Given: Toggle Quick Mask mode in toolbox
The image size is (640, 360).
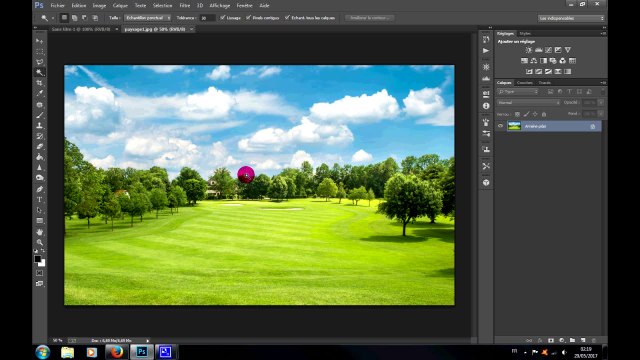Looking at the screenshot, I should pyautogui.click(x=40, y=273).
